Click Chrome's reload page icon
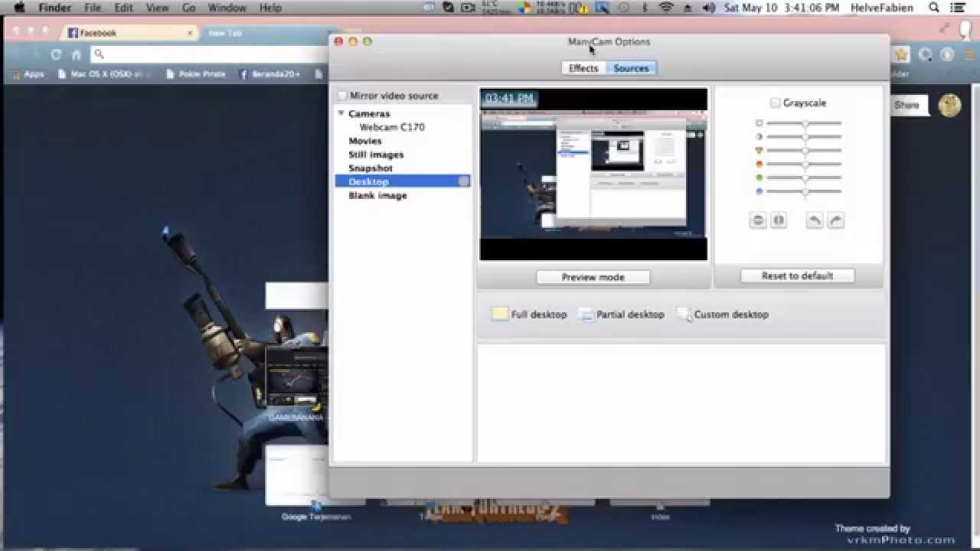Screen dimensions: 980x551 56,54
